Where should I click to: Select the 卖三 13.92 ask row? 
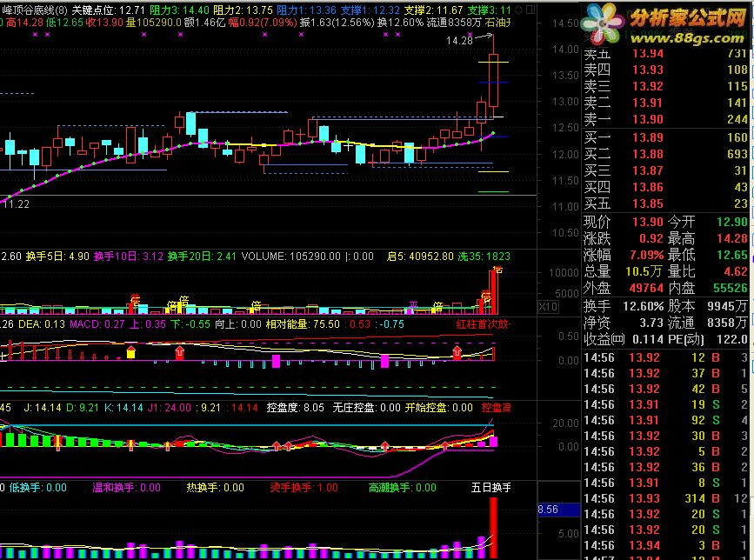(665, 86)
